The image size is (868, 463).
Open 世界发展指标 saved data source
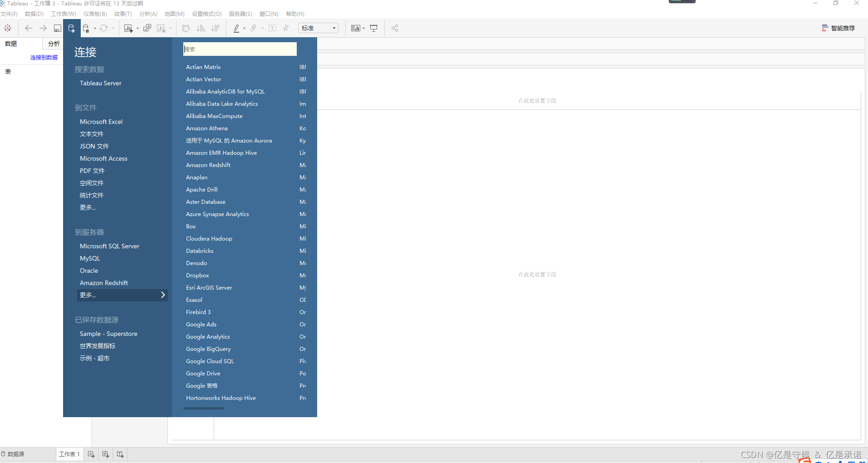click(x=98, y=346)
